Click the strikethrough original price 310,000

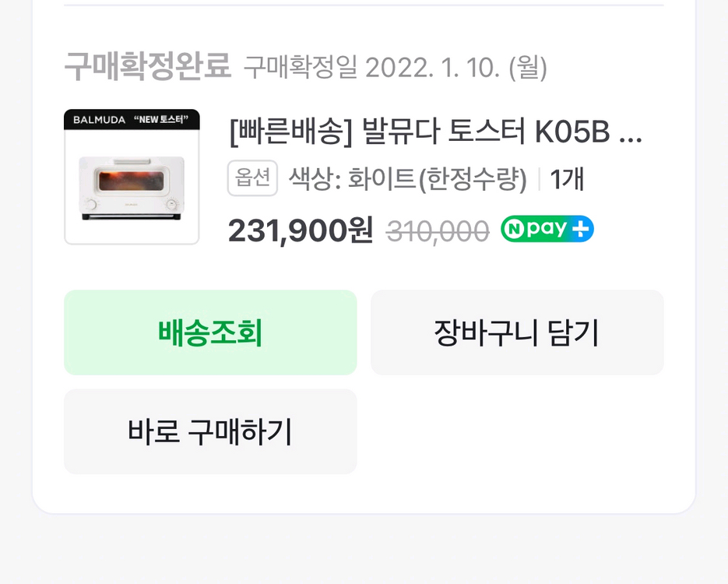(438, 230)
